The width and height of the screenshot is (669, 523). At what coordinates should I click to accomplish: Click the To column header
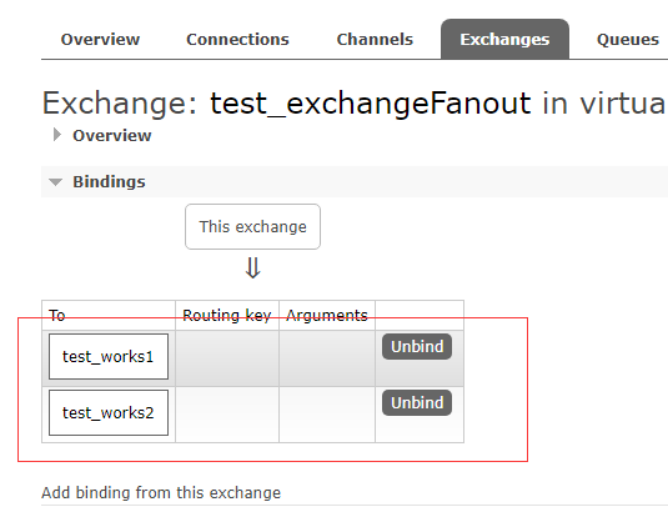[x=57, y=315]
